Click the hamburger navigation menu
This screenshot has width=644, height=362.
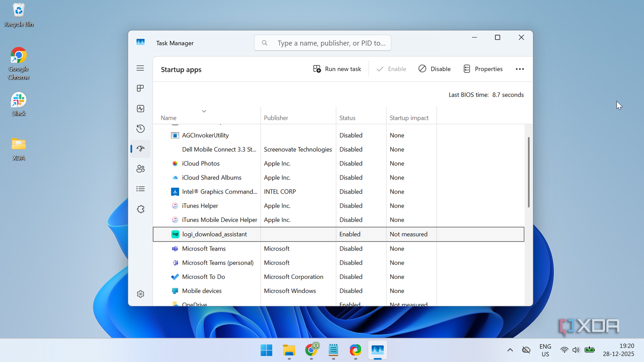point(141,68)
